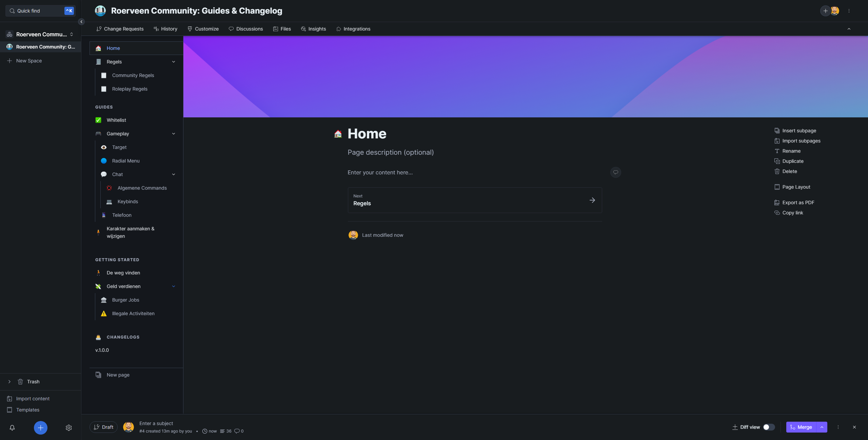Click Export as PDF

[x=798, y=203]
